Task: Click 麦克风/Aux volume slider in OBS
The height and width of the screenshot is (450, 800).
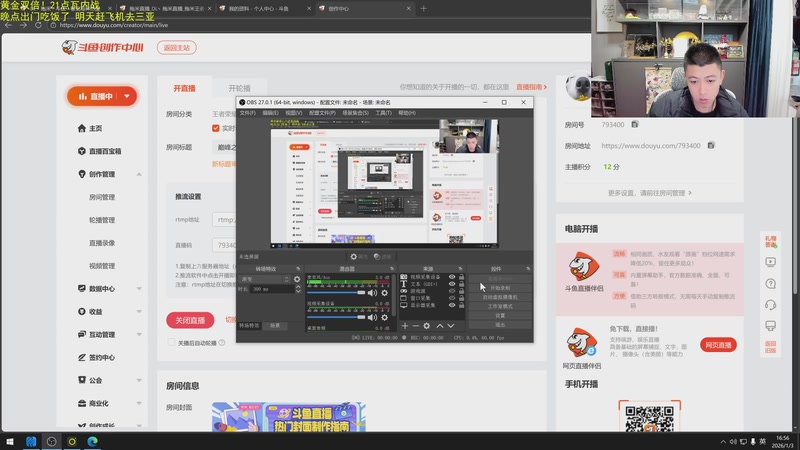Action: click(x=336, y=293)
